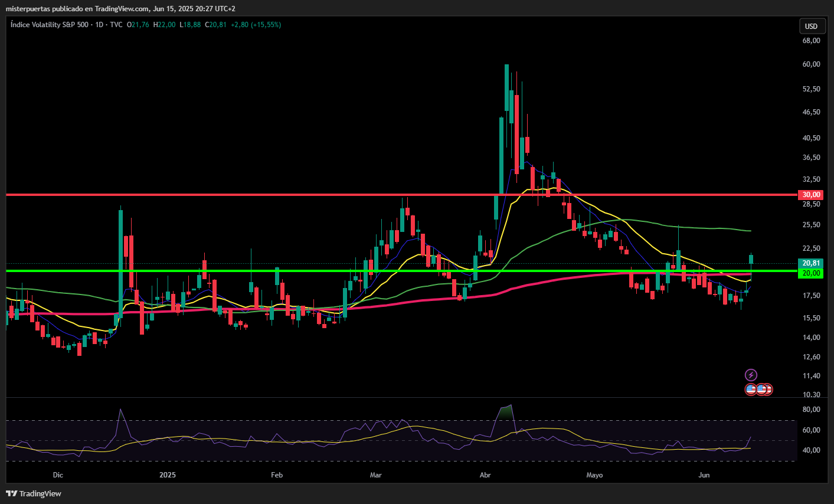Image resolution: width=834 pixels, height=504 pixels.
Task: Click the 46,50 price axis label
Action: [x=812, y=112]
